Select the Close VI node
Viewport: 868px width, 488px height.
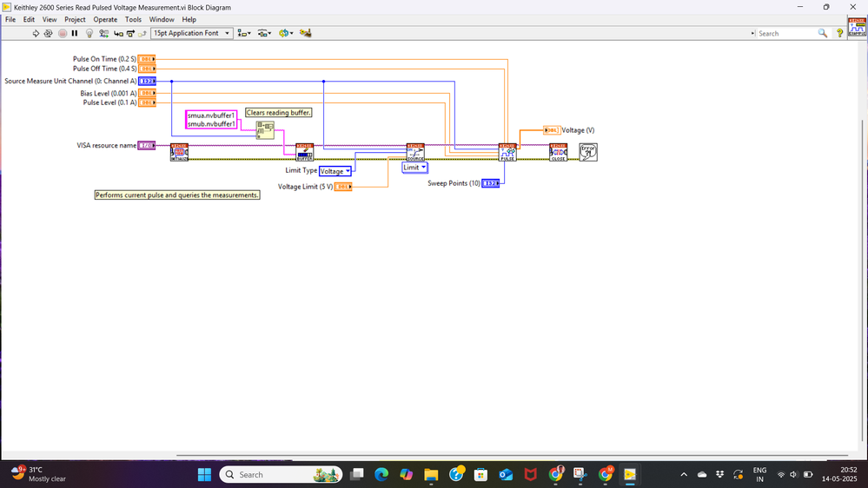559,152
